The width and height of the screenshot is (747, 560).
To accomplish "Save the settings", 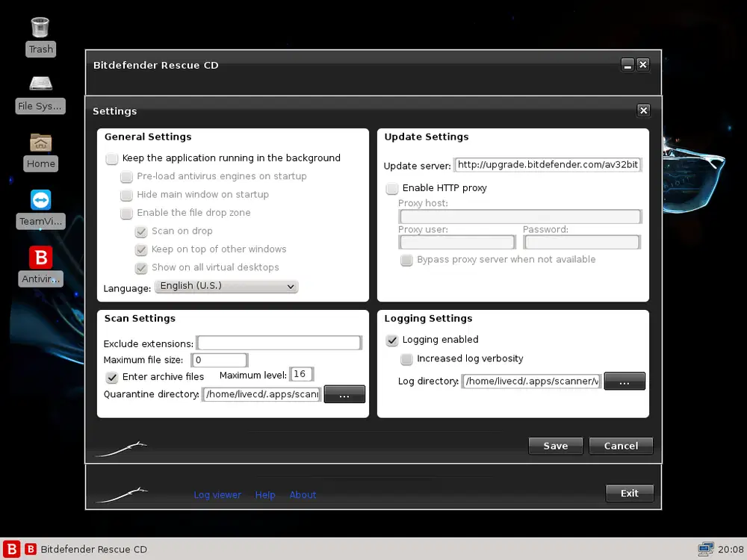I will [556, 447].
